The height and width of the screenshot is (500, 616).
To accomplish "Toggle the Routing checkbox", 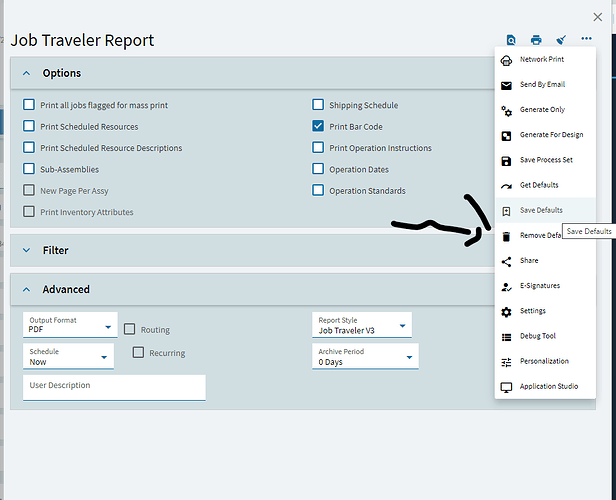I will pyautogui.click(x=130, y=329).
